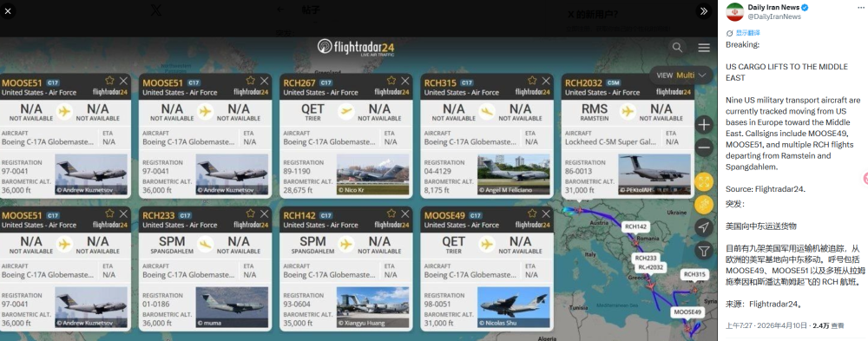868x341 pixels.
Task: Click the RCH2032 plane icon beside RAMSTEIN
Action: [x=628, y=112]
